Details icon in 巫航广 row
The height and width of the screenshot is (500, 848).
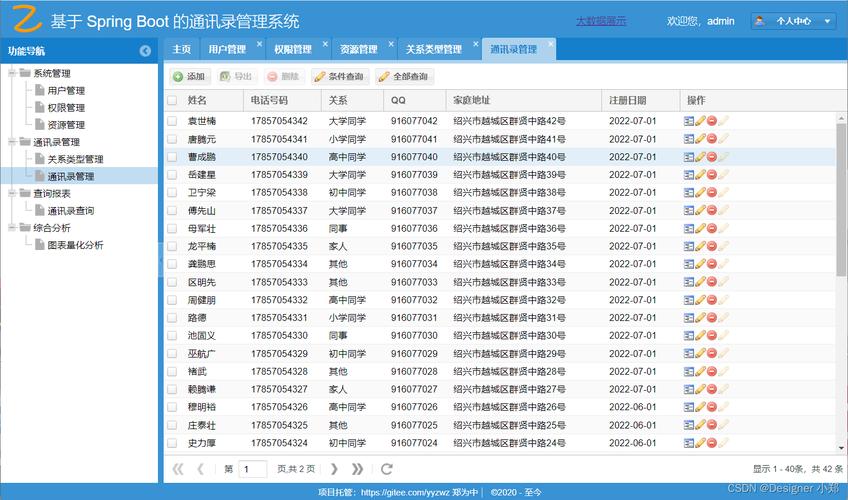[x=688, y=353]
